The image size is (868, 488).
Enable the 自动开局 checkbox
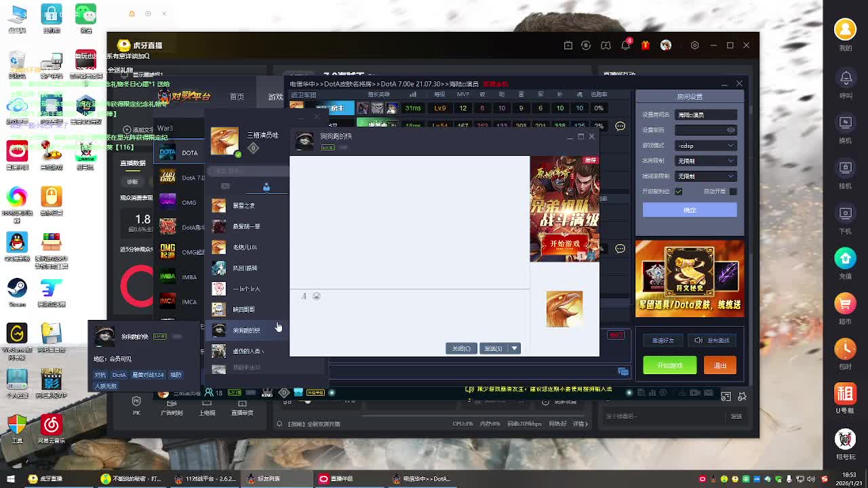[x=732, y=191]
